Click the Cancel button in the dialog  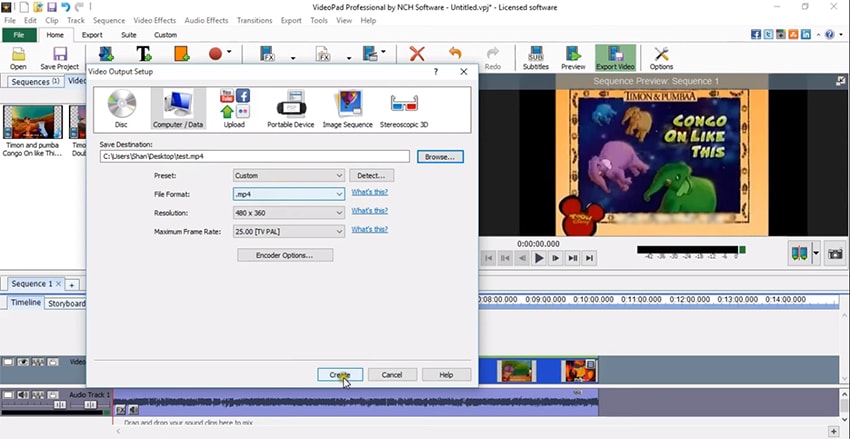(392, 375)
